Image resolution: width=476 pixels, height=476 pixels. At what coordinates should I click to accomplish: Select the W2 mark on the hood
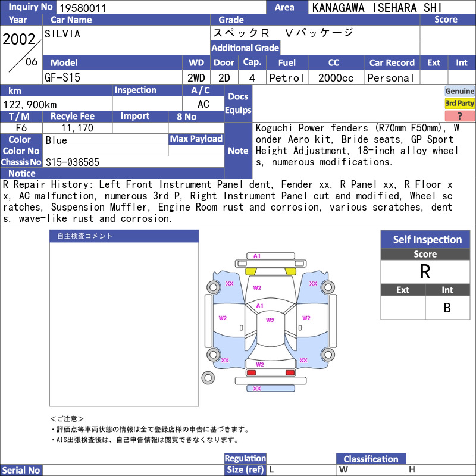point(257,288)
